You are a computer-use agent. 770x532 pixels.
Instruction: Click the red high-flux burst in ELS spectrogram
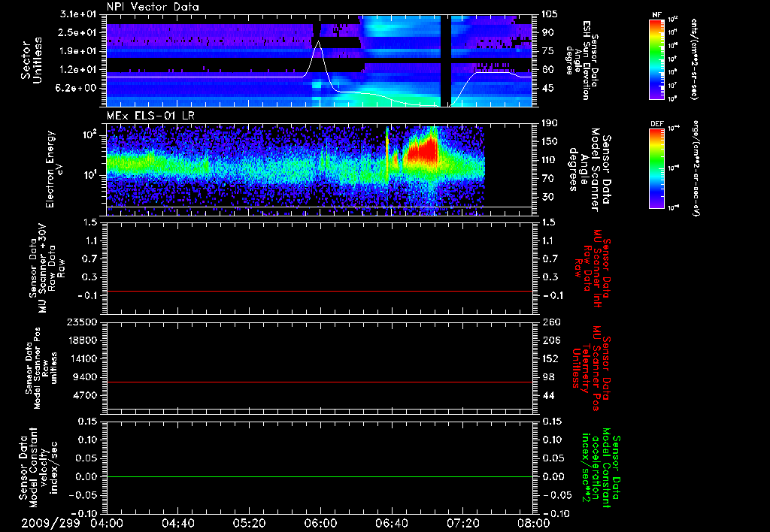421,151
